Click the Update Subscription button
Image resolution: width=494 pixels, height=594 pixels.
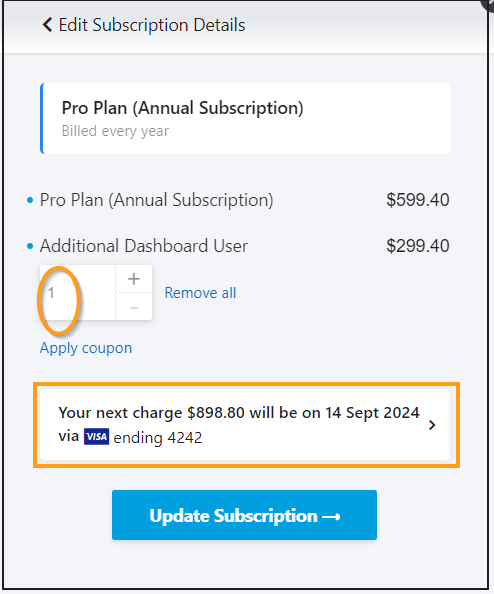click(x=244, y=515)
